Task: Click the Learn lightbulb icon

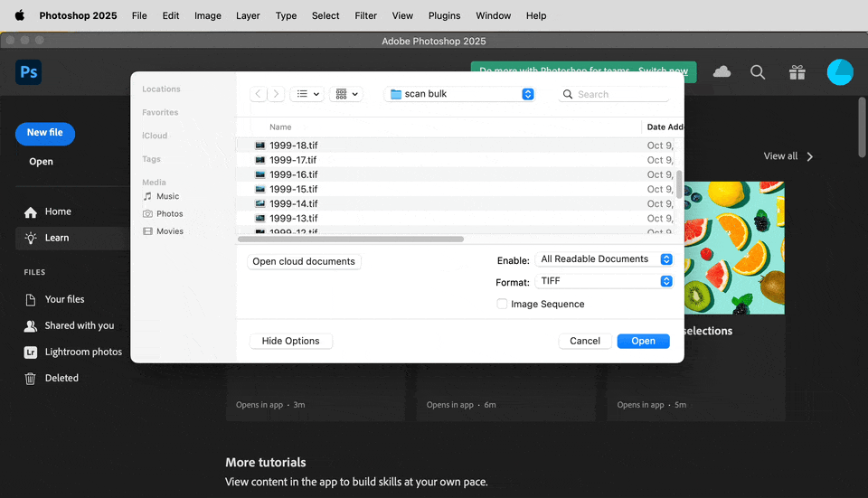Action: 31,238
